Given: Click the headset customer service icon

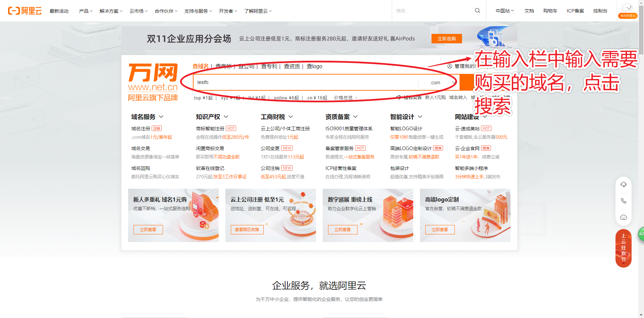Looking at the screenshot, I should tap(624, 184).
